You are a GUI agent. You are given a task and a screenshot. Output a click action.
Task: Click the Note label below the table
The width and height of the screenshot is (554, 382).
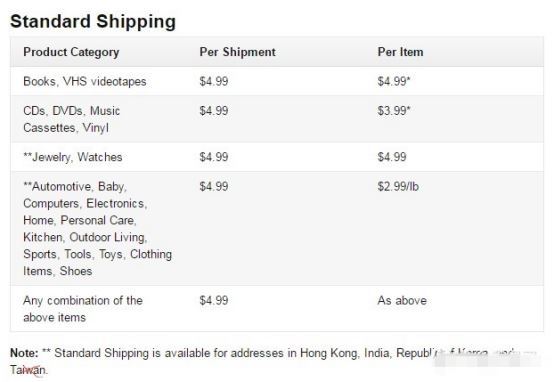click(x=24, y=353)
